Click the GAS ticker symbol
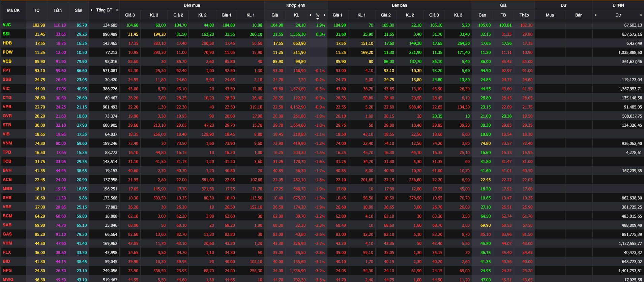The width and height of the screenshot is (644, 282). [x=7, y=234]
